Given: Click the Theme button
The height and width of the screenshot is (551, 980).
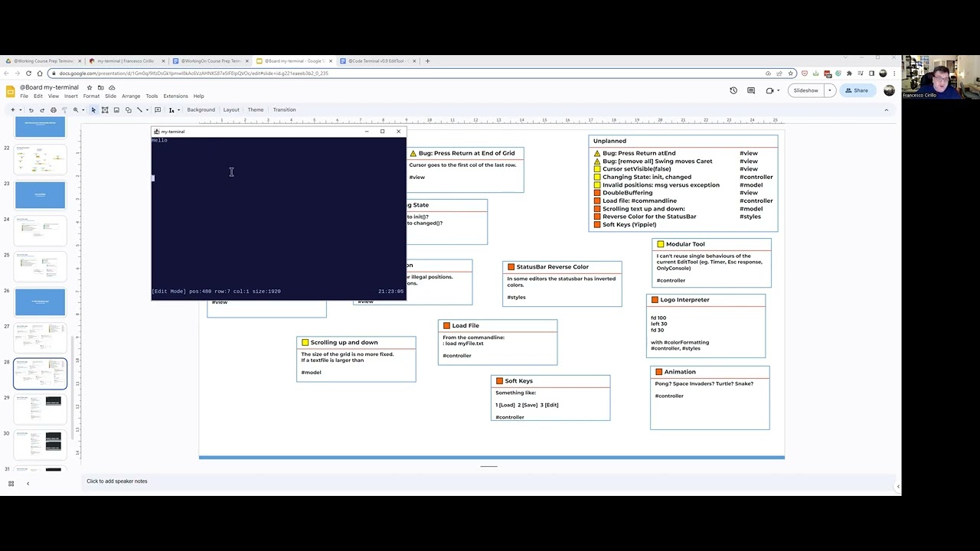Looking at the screenshot, I should (256, 109).
